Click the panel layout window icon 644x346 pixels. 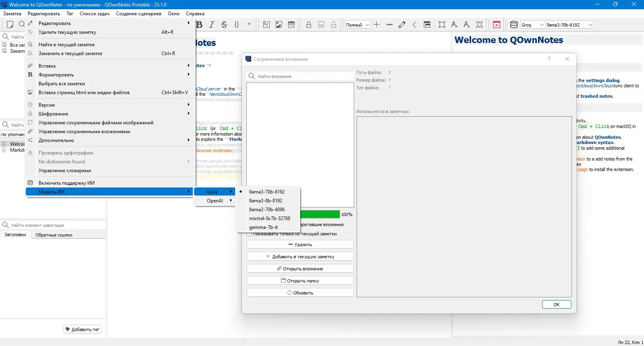pos(427,25)
